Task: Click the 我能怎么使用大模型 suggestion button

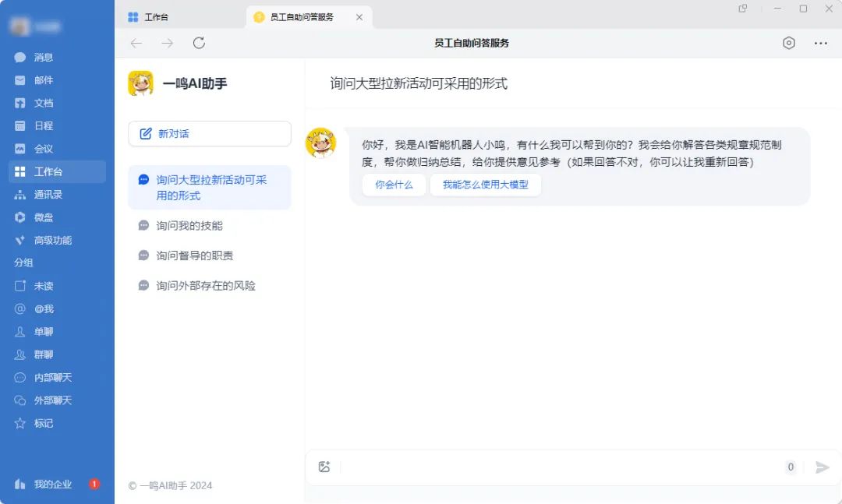Action: pos(485,185)
